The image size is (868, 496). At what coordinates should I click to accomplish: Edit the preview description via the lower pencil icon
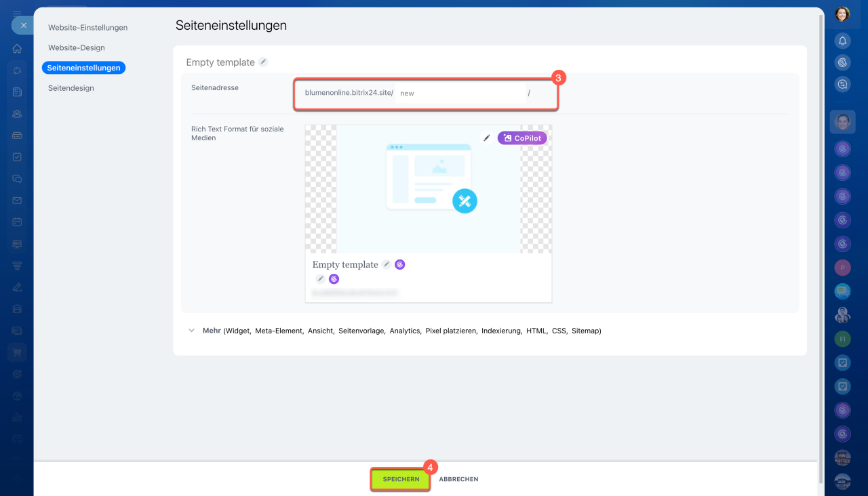(x=320, y=279)
